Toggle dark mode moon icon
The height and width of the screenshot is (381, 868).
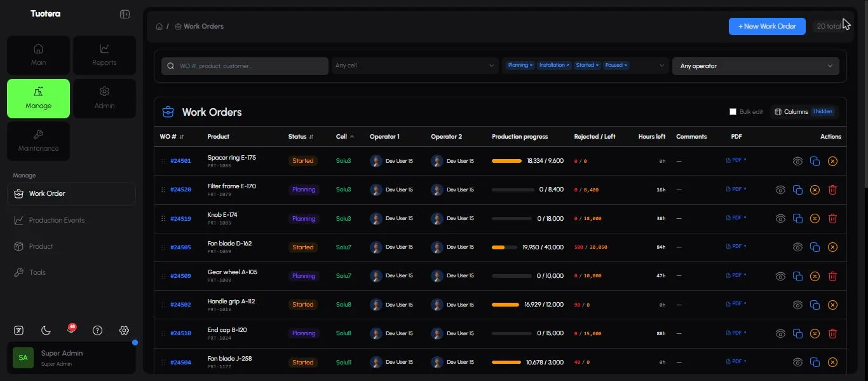(46, 330)
